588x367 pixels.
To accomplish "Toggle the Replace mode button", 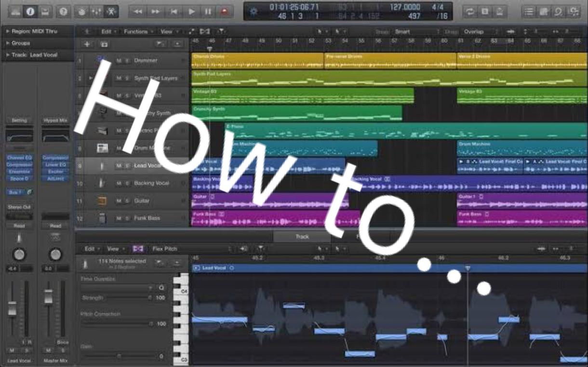I will (x=485, y=12).
